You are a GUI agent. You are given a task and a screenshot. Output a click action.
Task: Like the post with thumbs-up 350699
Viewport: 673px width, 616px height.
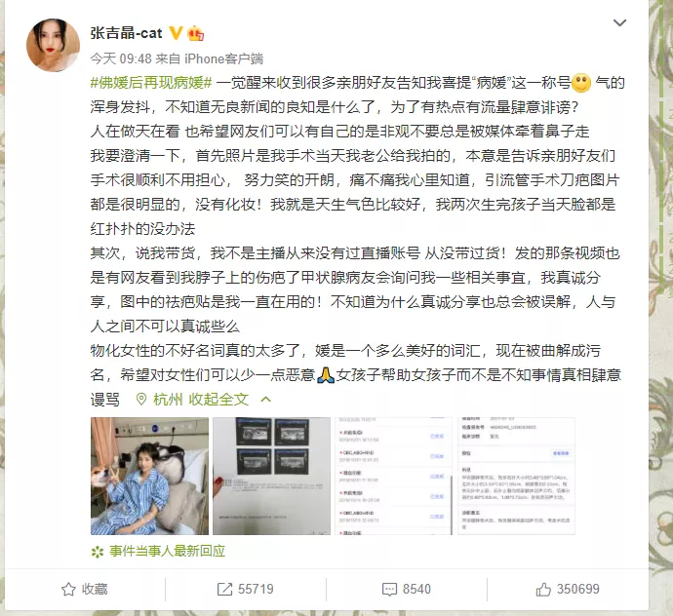tap(543, 589)
